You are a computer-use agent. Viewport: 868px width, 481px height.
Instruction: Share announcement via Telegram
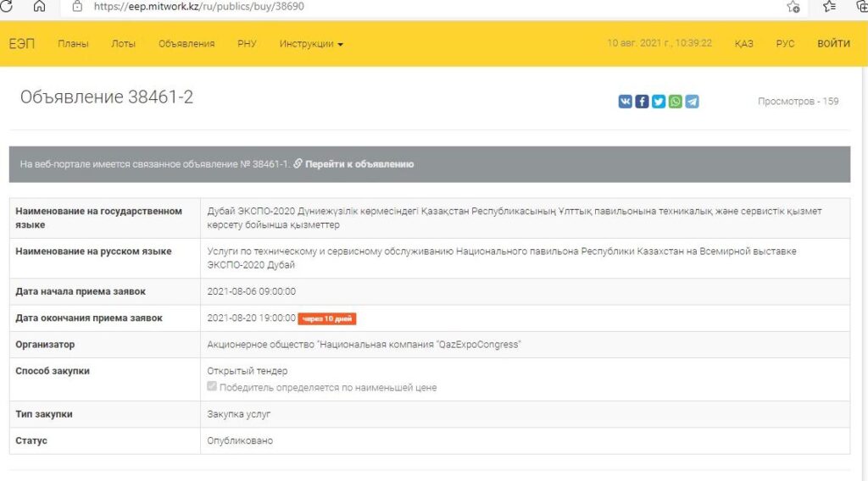tap(692, 102)
